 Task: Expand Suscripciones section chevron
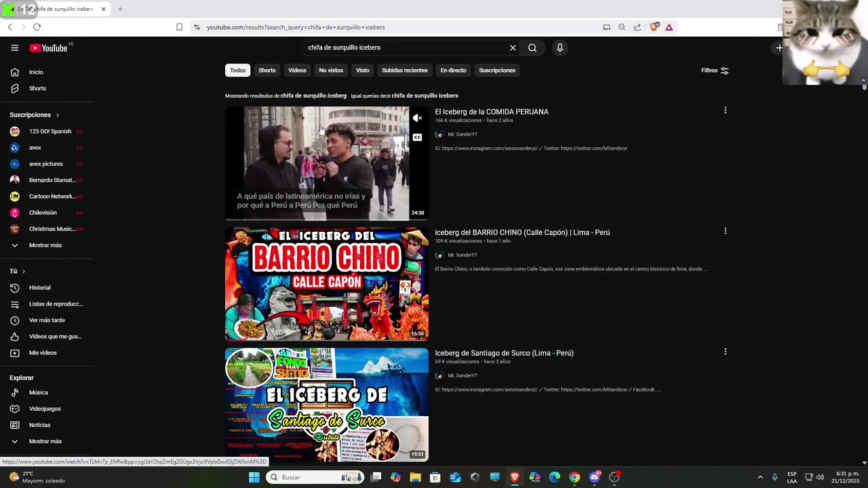[58, 115]
